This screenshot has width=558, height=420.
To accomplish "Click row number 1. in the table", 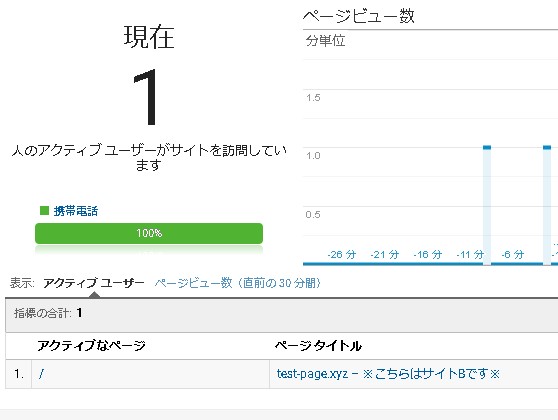I will tap(19, 374).
